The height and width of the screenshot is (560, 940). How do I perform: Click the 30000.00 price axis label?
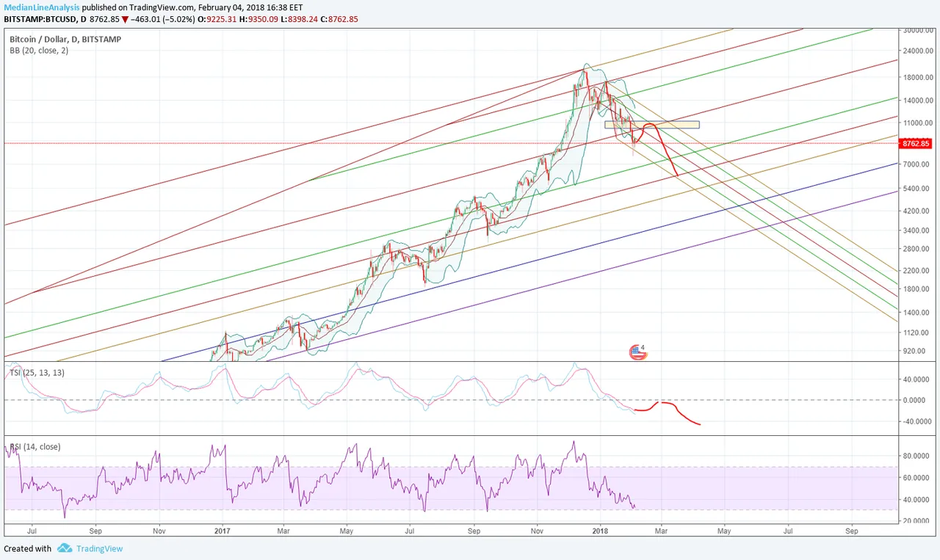919,30
